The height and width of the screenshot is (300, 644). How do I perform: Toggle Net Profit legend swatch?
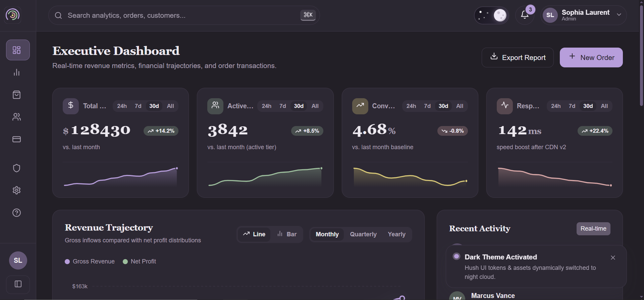pos(125,261)
